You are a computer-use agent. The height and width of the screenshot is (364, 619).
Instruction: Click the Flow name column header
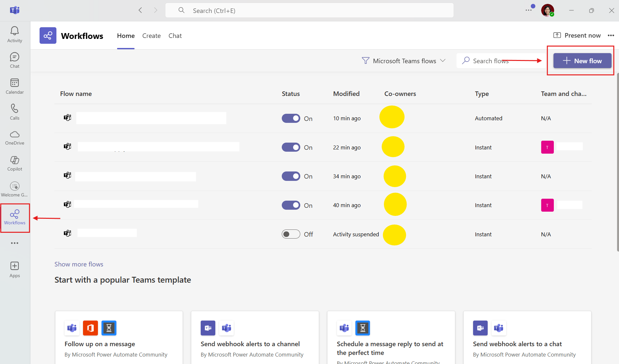point(76,94)
